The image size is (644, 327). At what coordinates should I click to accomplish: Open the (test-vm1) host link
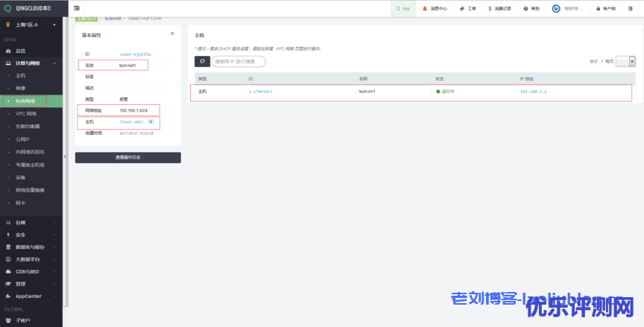pyautogui.click(x=131, y=122)
